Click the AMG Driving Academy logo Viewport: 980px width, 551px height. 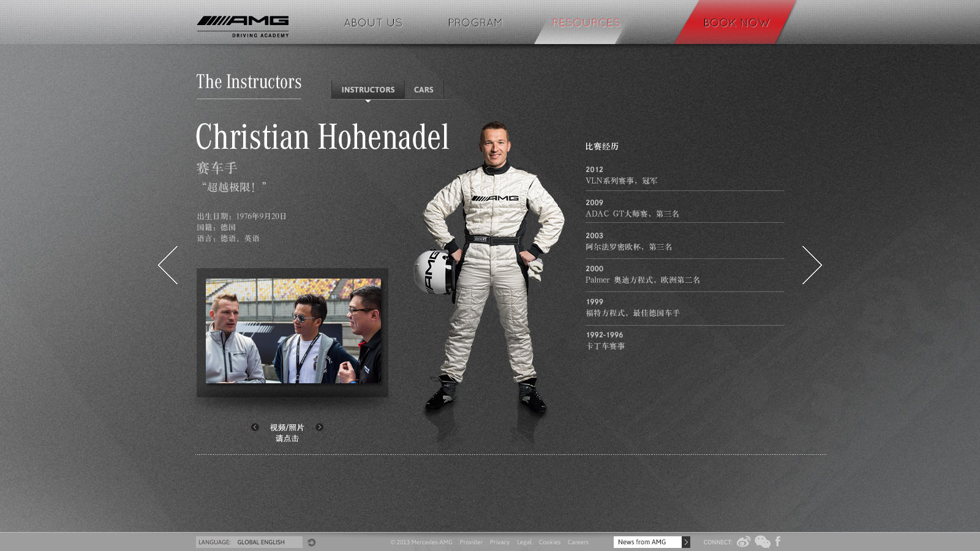pos(243,26)
